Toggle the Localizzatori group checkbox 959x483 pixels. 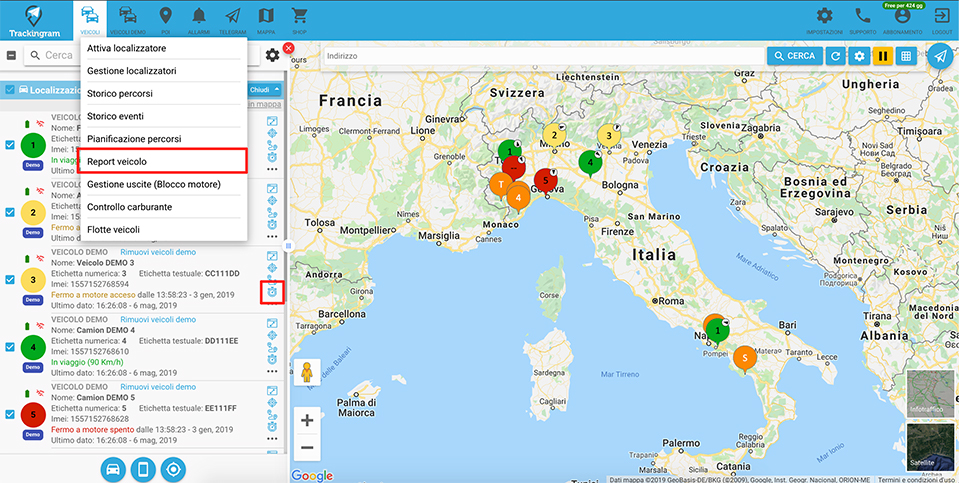tap(10, 90)
